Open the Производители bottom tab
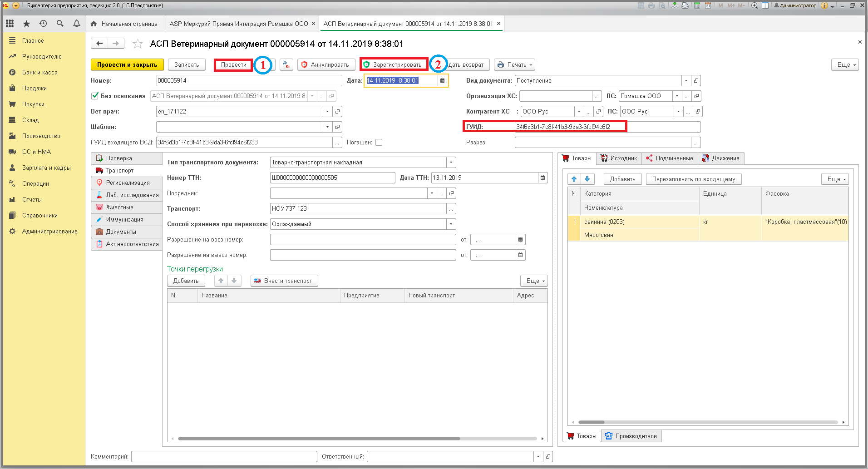The image size is (868, 469). click(631, 436)
